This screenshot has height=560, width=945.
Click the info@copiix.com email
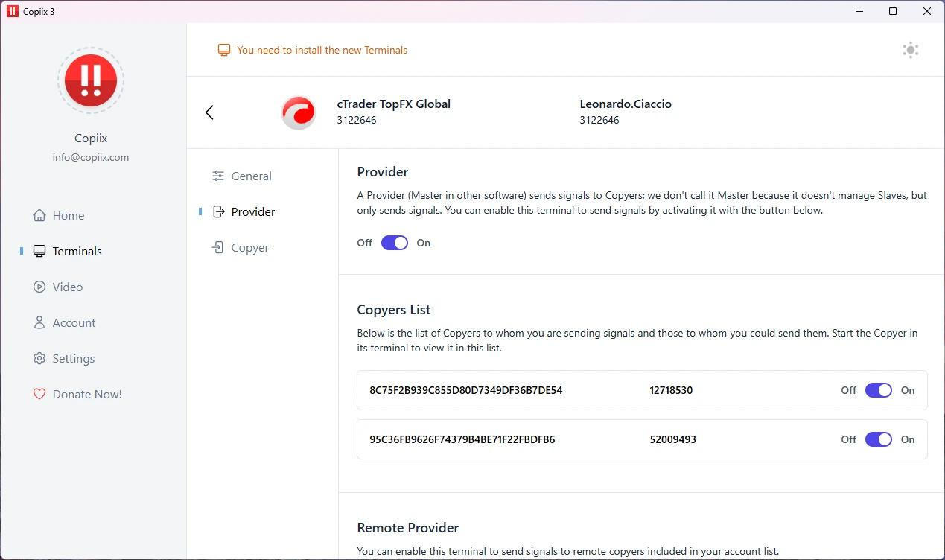click(91, 157)
